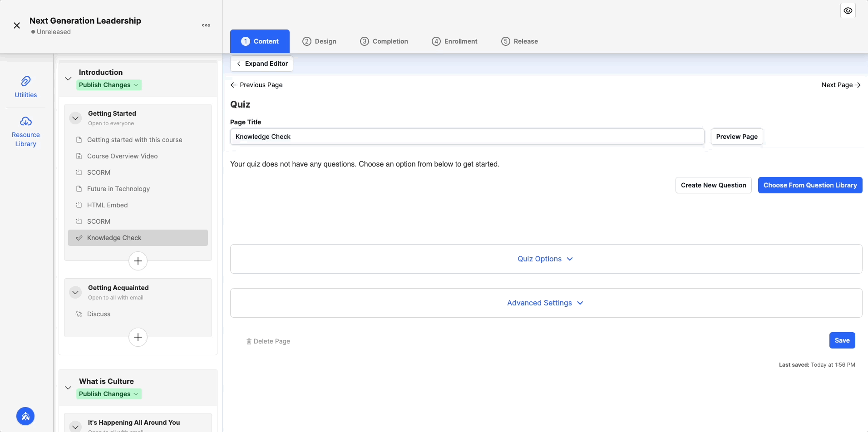868x432 pixels.
Task: Expand the Quiz Options panel
Action: click(x=545, y=259)
